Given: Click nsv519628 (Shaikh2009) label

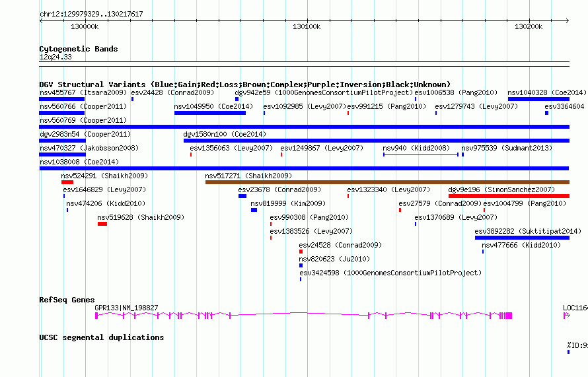Looking at the screenshot, I should (x=141, y=217).
